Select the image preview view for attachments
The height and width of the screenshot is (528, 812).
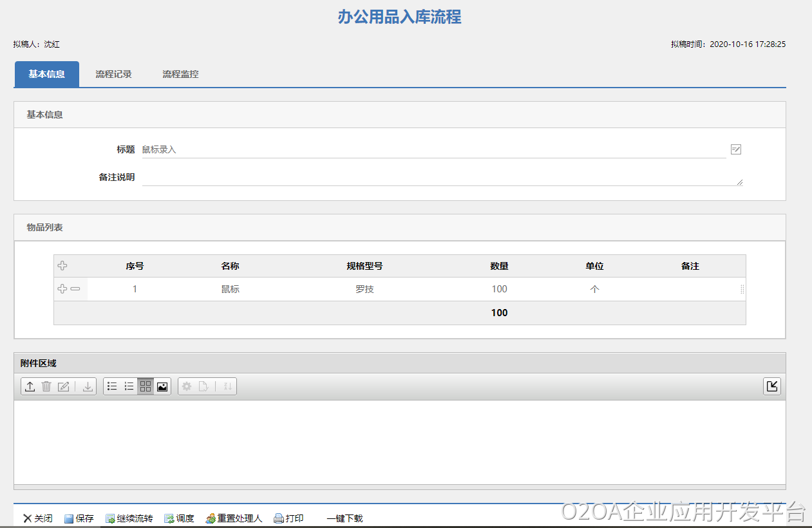162,386
